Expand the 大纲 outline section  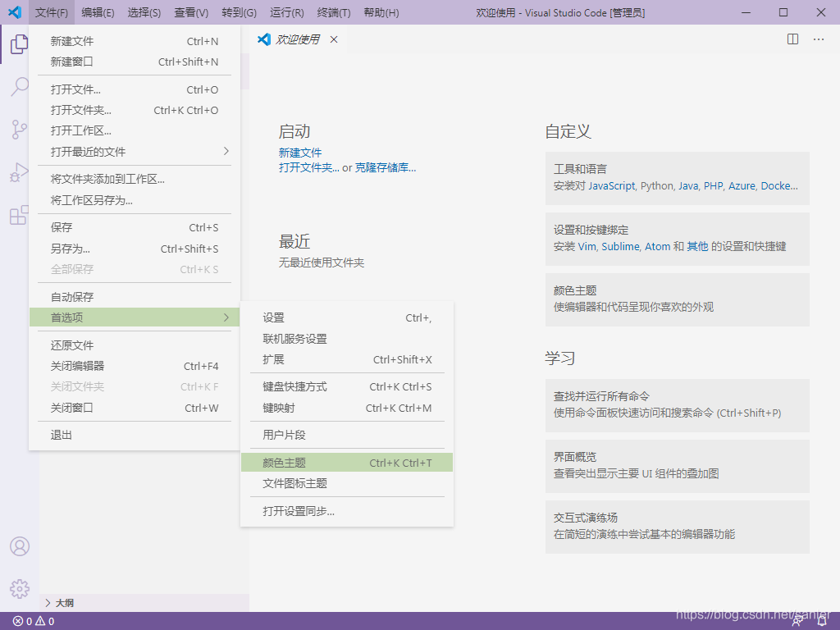(144, 603)
